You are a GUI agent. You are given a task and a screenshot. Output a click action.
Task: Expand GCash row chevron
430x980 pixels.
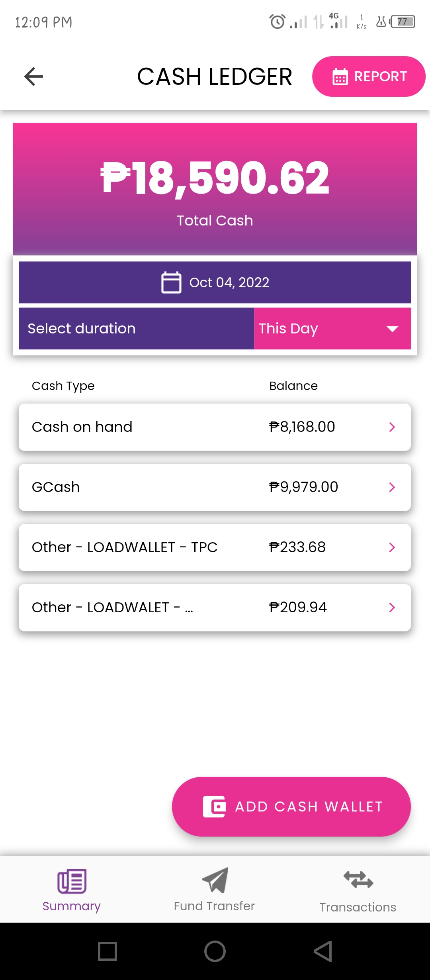point(392,487)
